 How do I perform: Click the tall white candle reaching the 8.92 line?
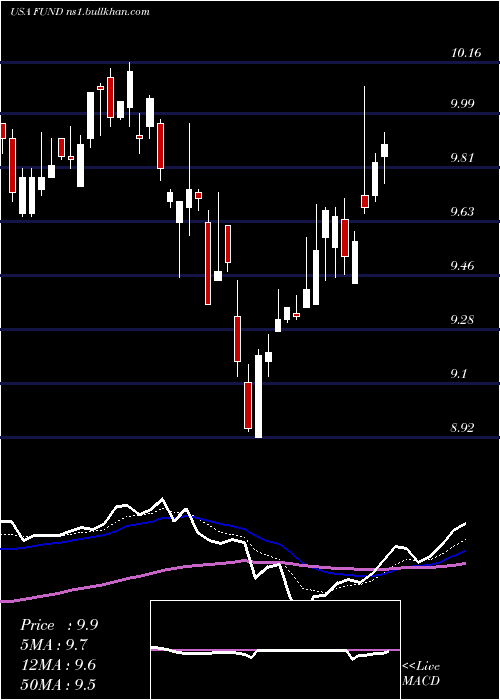(258, 396)
